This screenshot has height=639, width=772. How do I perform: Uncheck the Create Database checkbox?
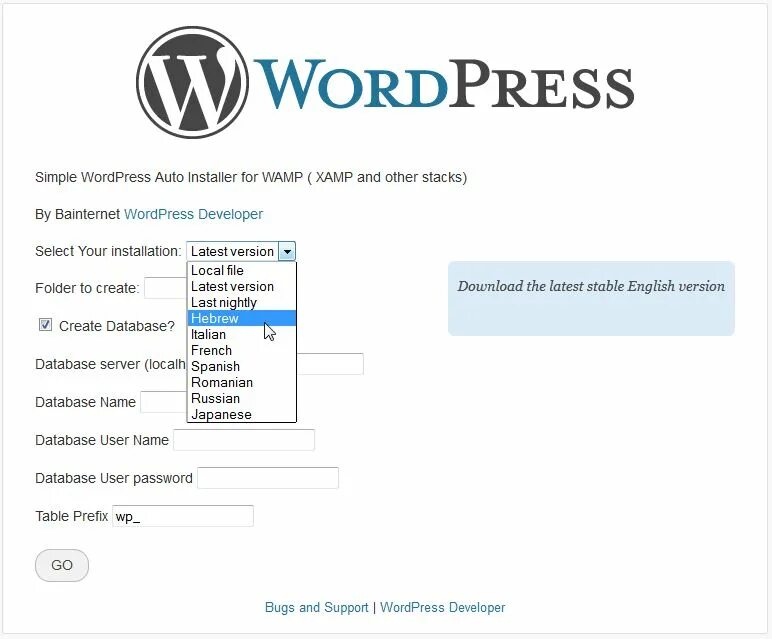[45, 324]
